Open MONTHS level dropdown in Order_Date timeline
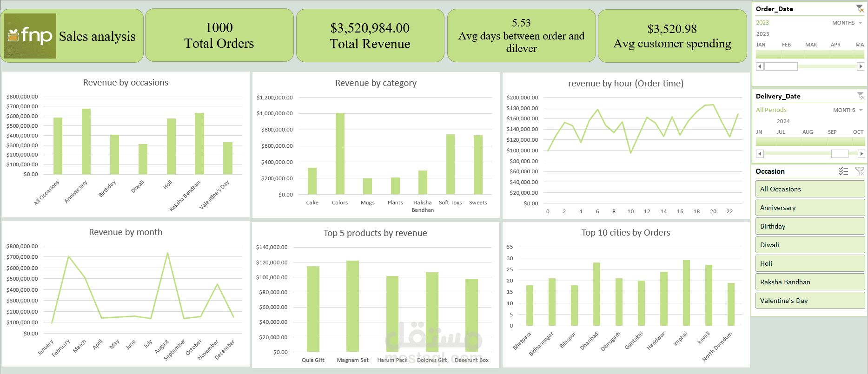This screenshot has height=374, width=868. pyautogui.click(x=847, y=23)
